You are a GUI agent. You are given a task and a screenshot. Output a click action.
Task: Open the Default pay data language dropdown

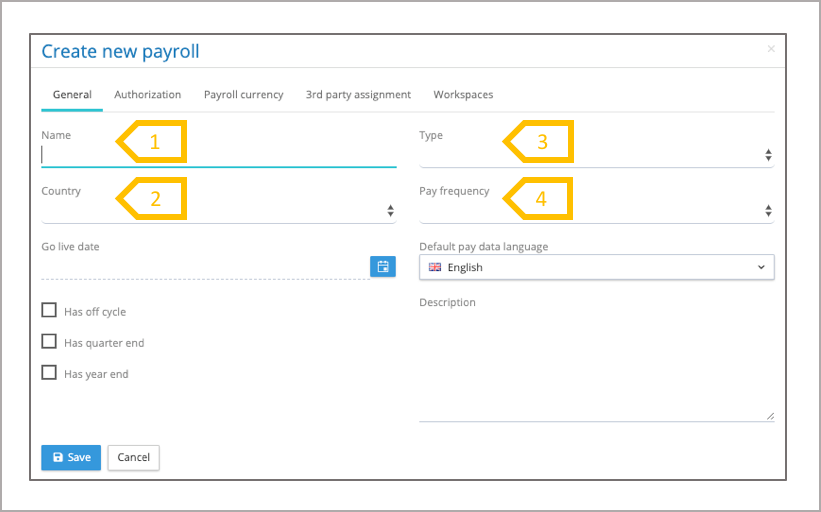pos(596,267)
